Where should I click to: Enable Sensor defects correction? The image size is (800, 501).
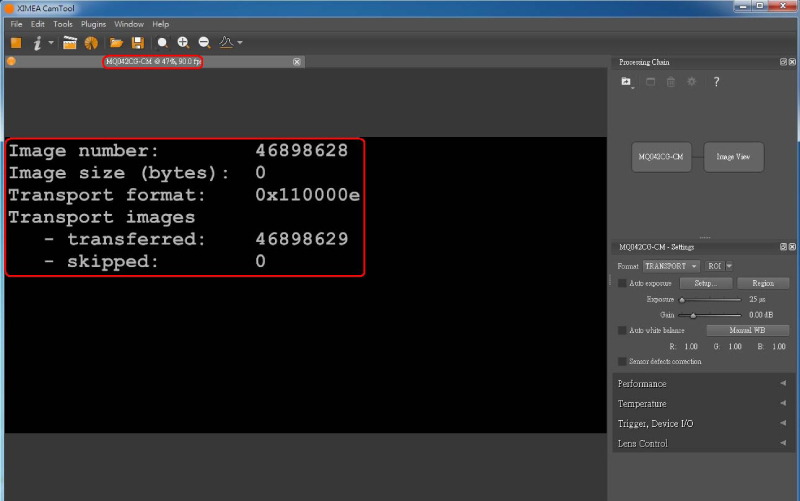click(x=622, y=361)
